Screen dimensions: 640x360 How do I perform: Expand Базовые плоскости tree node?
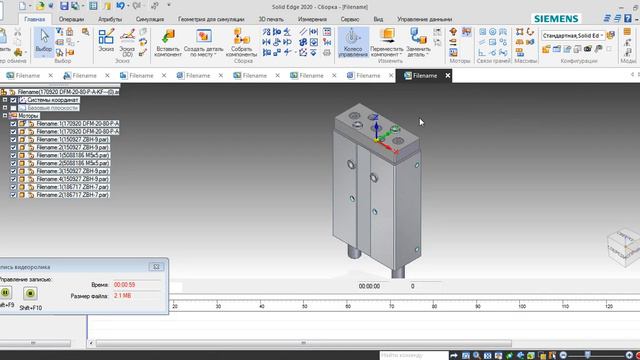pyautogui.click(x=5, y=108)
